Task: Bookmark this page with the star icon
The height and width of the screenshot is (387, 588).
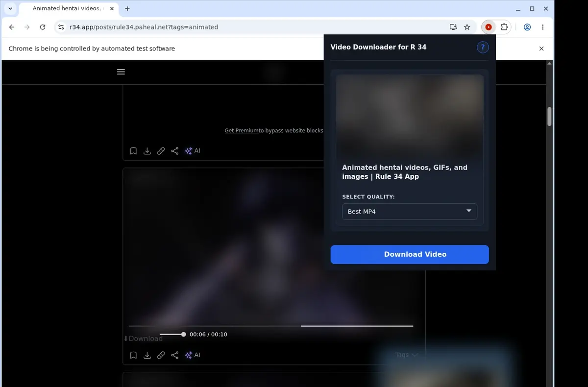Action: pyautogui.click(x=467, y=27)
